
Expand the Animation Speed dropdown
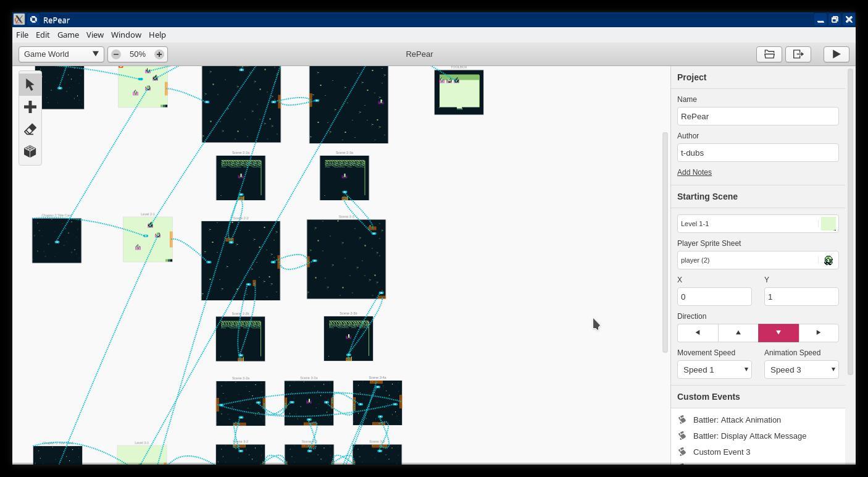pos(801,369)
